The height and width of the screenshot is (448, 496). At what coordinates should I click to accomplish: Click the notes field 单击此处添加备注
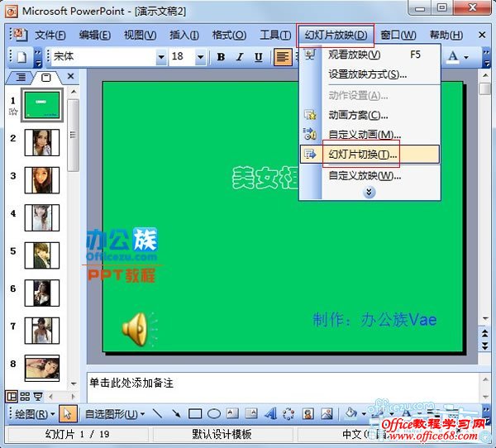283,388
